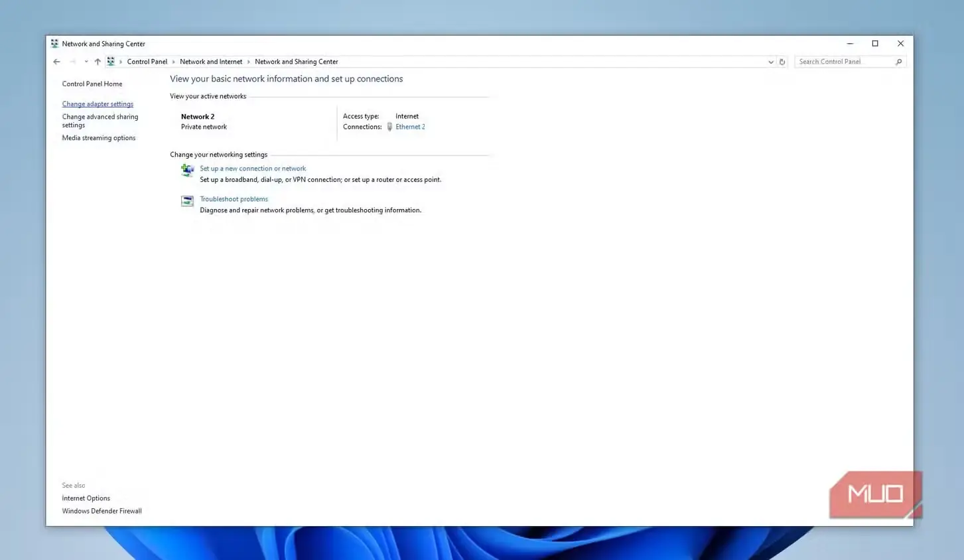964x560 pixels.
Task: Click the broadband, dial-up, or VPN description text
Action: 320,180
